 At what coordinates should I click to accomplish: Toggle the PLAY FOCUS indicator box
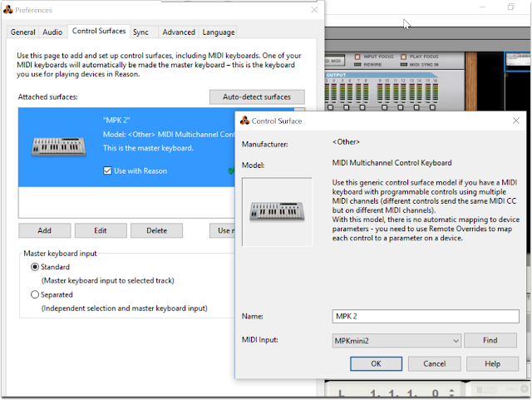pyautogui.click(x=403, y=57)
